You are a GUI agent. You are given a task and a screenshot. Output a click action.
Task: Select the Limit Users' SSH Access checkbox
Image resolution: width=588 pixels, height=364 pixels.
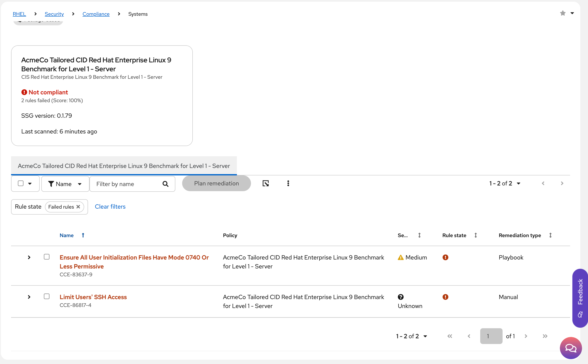(47, 296)
